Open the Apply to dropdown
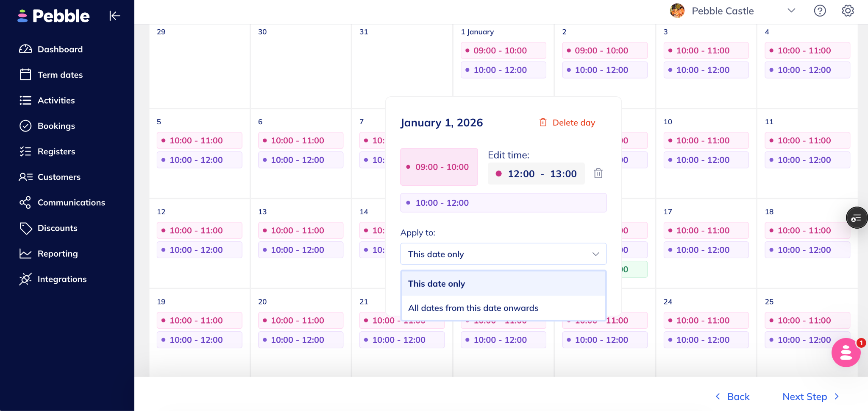 coord(503,254)
